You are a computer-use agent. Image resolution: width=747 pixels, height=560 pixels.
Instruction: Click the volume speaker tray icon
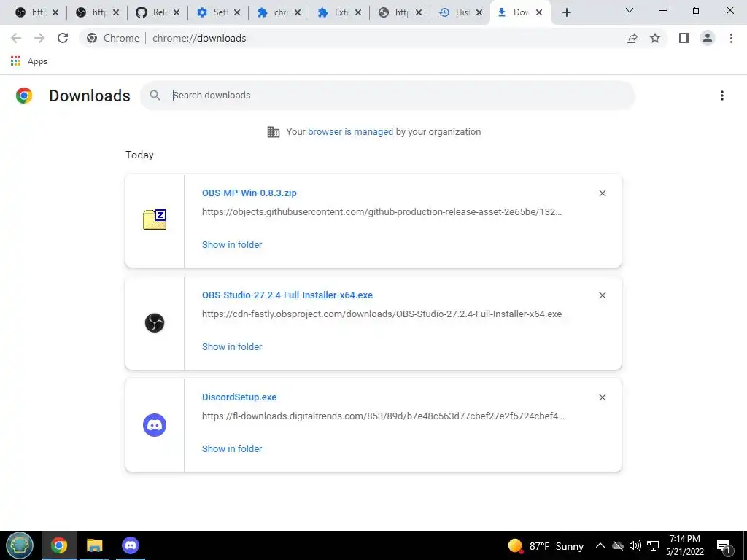(635, 545)
